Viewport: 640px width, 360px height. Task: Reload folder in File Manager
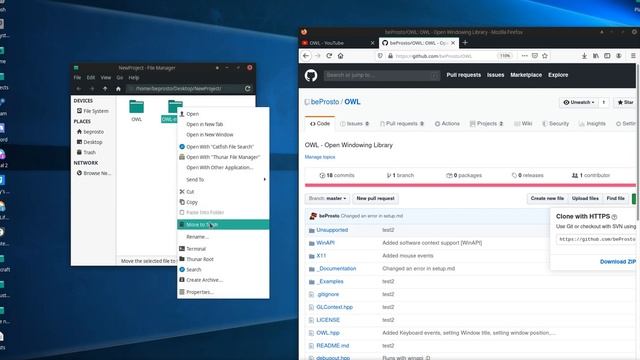(x=247, y=89)
